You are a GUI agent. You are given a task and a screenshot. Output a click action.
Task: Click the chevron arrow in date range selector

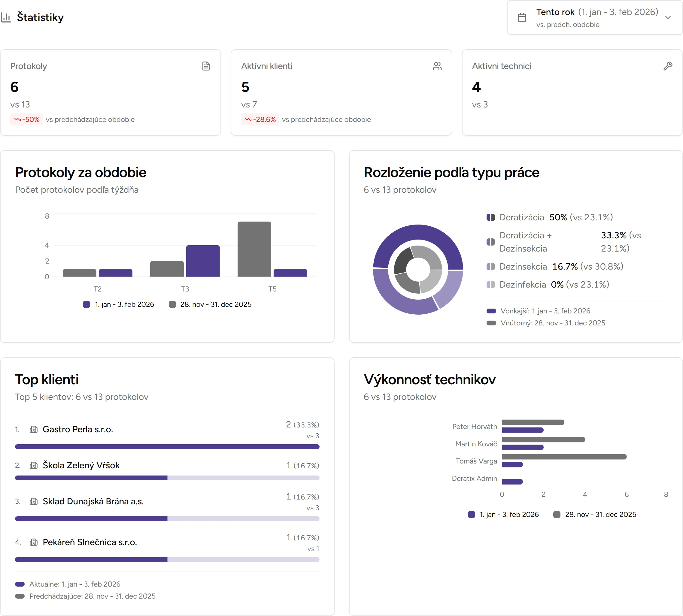668,17
